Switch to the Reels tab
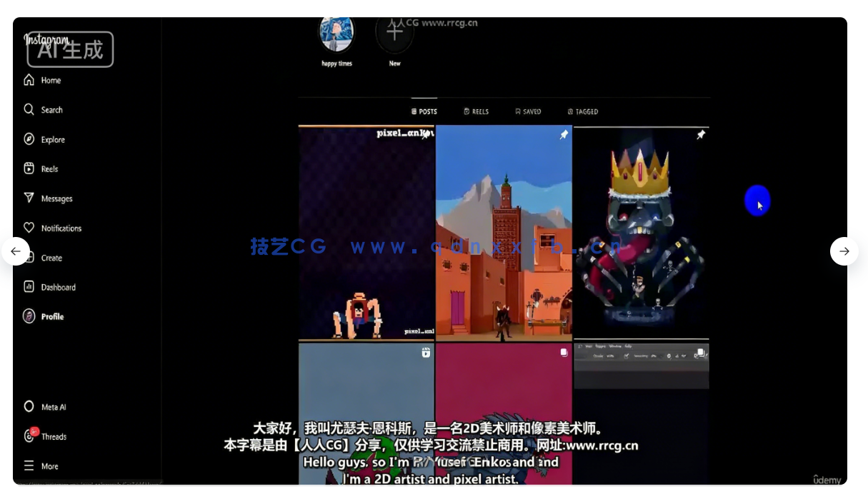The image size is (868, 494). pyautogui.click(x=477, y=112)
